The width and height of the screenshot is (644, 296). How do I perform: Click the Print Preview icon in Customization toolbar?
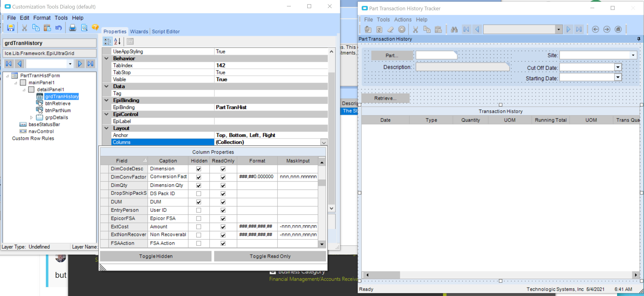(84, 28)
